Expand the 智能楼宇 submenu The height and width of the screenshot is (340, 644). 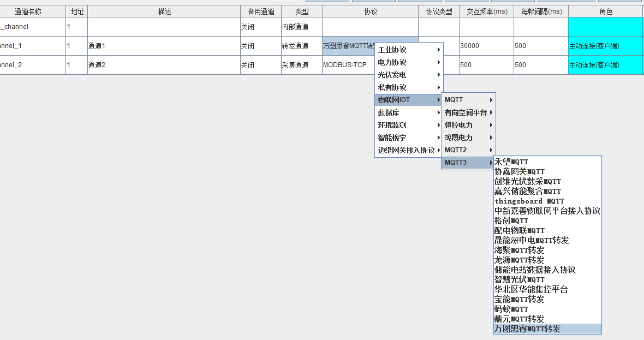tap(408, 138)
